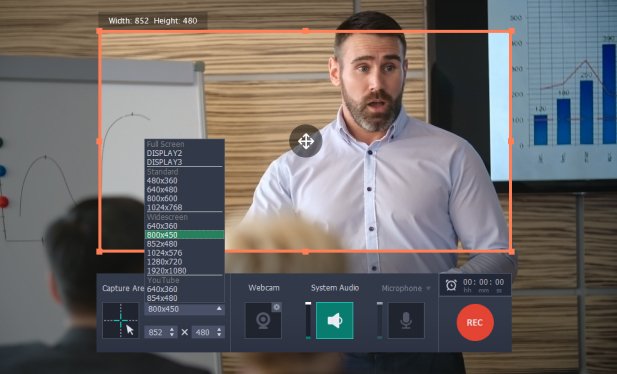617x374 pixels.
Task: Click the width stepper arrows next to 852
Action: tap(172, 332)
